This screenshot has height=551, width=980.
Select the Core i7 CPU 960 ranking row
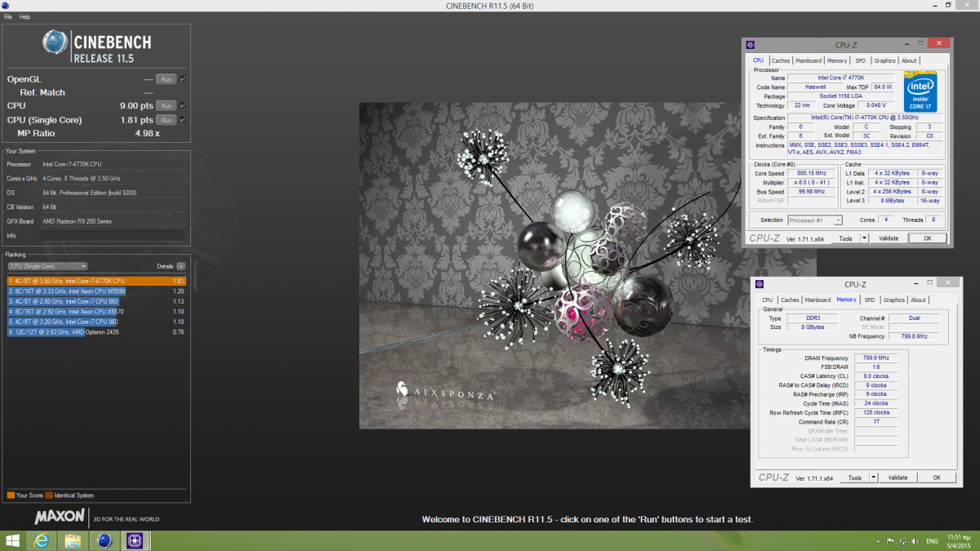(x=96, y=322)
